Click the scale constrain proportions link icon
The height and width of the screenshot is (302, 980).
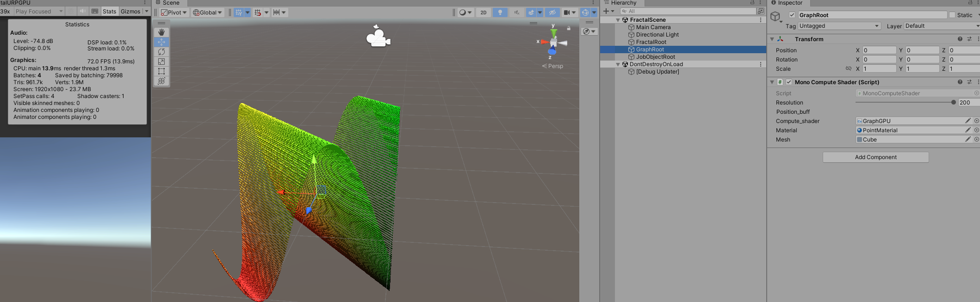pyautogui.click(x=848, y=69)
